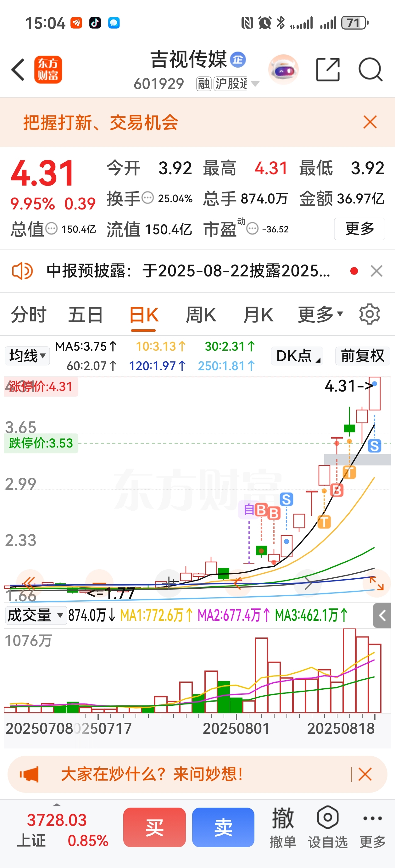The image size is (395, 868).
Task: Open the 更多 three-dots menu
Action: coord(372,818)
